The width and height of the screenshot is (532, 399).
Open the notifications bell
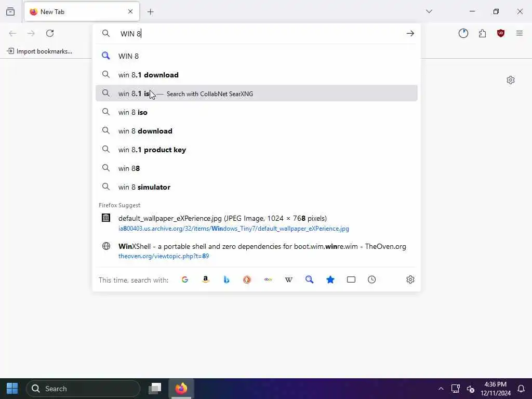521,389
